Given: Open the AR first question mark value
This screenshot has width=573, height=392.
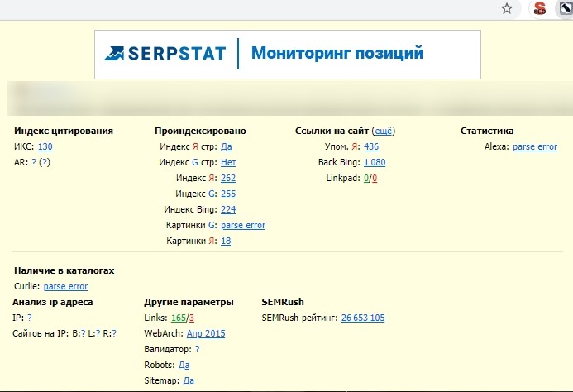Looking at the screenshot, I should coord(34,162).
